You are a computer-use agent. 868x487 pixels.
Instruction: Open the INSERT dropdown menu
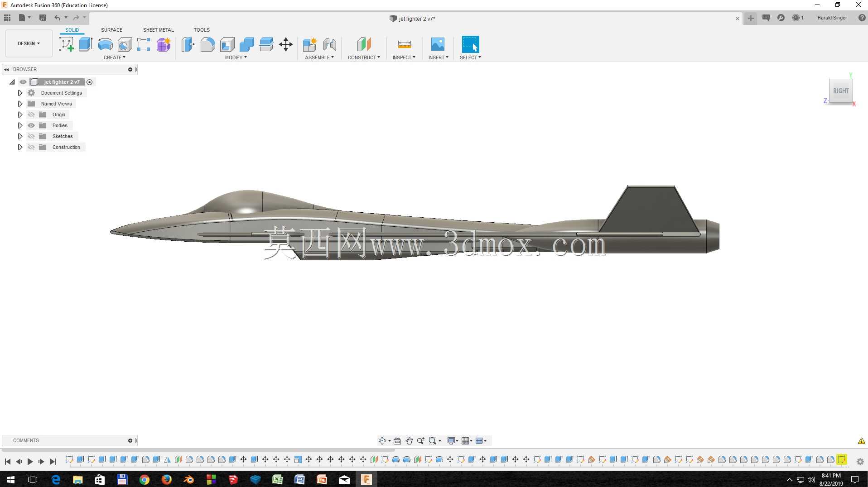click(439, 57)
